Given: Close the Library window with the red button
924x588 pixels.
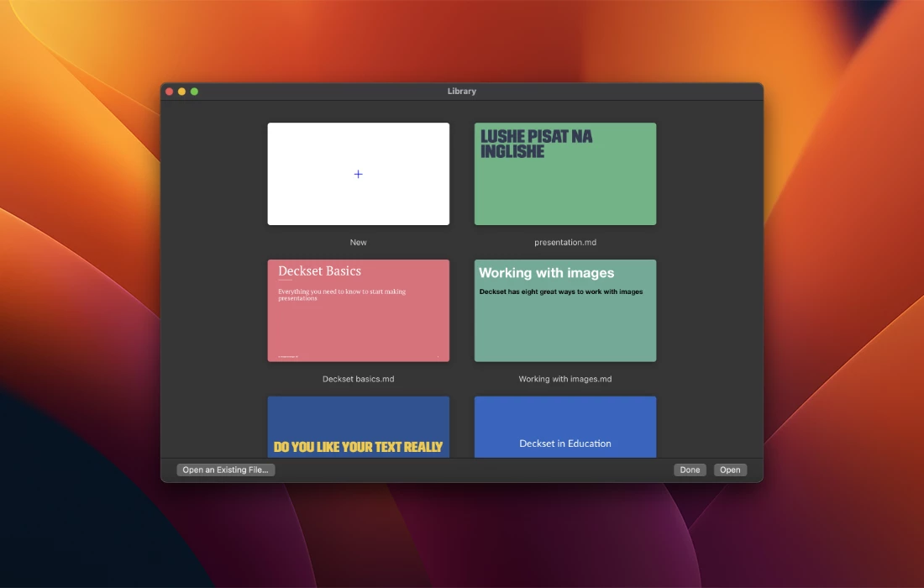Looking at the screenshot, I should pyautogui.click(x=169, y=92).
